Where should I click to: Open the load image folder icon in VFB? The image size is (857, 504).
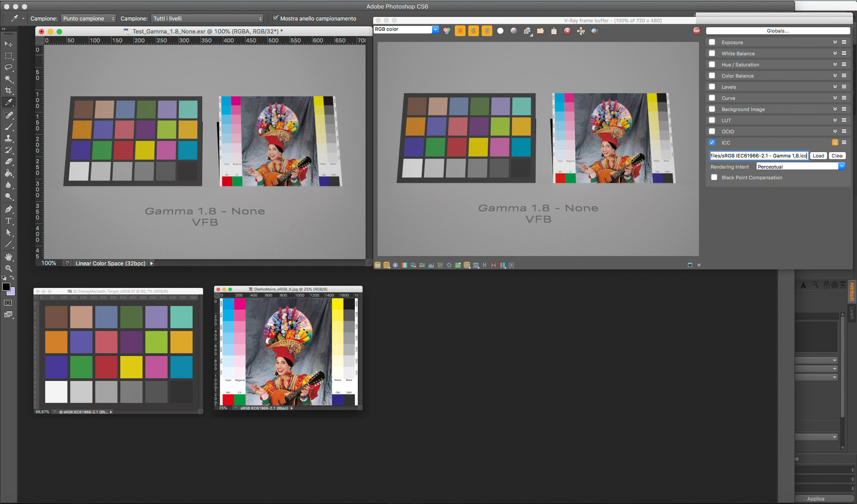point(541,31)
